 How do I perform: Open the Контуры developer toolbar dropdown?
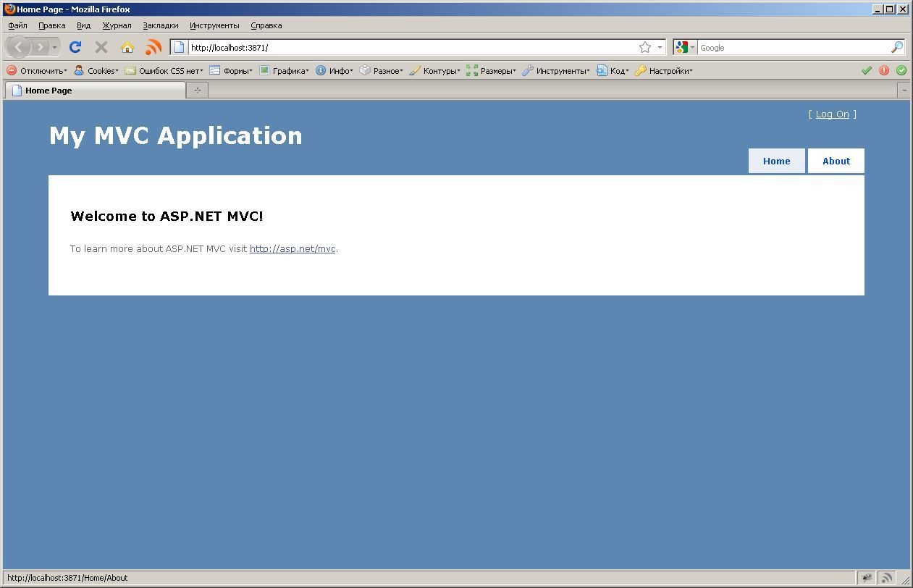[434, 71]
